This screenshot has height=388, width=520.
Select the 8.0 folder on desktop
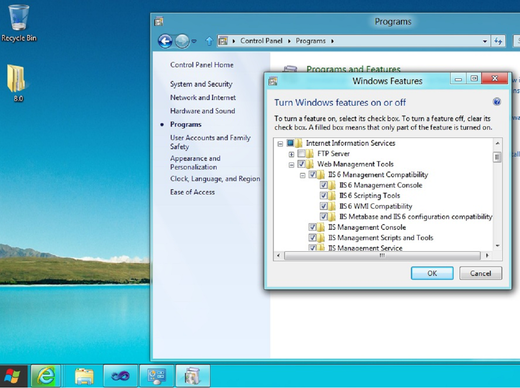(17, 83)
